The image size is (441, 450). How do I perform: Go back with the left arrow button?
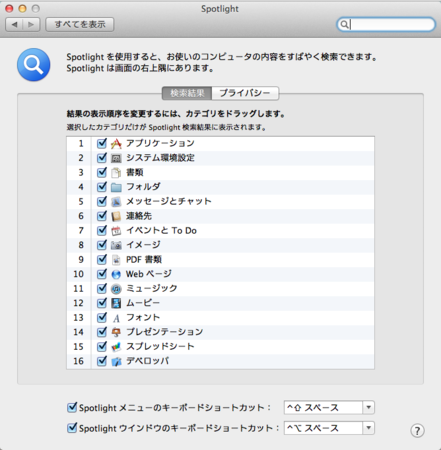pyautogui.click(x=14, y=24)
